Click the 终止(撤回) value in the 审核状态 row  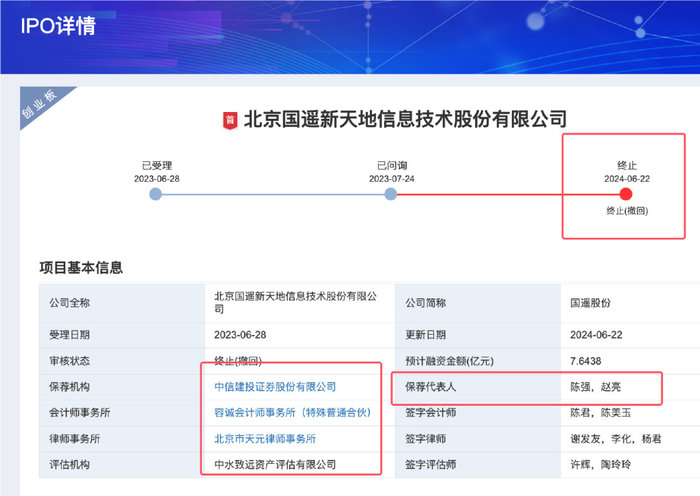pyautogui.click(x=238, y=361)
